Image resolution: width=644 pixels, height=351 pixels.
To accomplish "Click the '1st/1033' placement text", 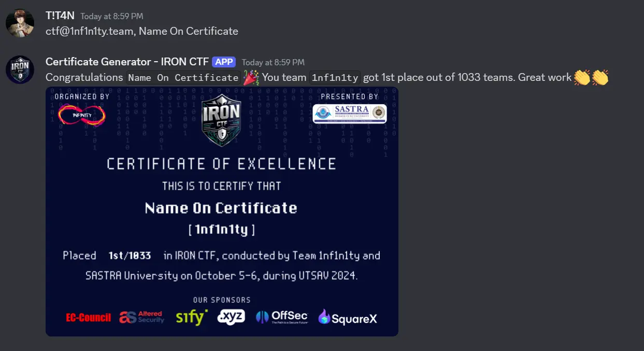I will (x=130, y=256).
